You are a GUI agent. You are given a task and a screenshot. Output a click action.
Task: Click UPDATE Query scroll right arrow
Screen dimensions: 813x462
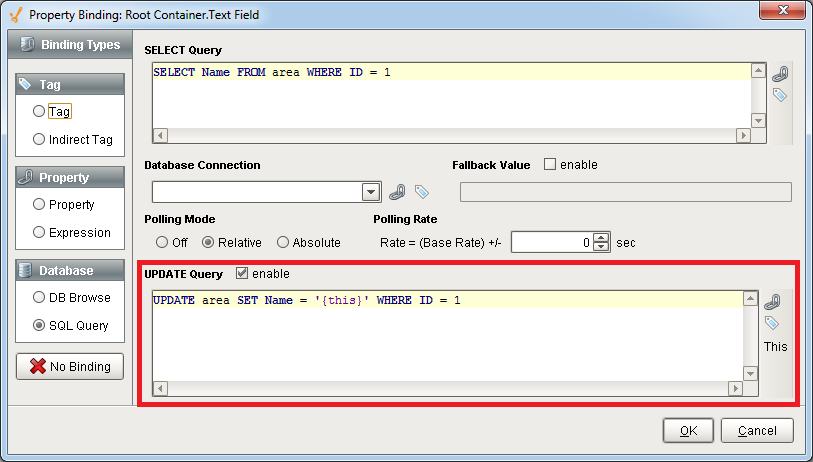click(x=735, y=388)
